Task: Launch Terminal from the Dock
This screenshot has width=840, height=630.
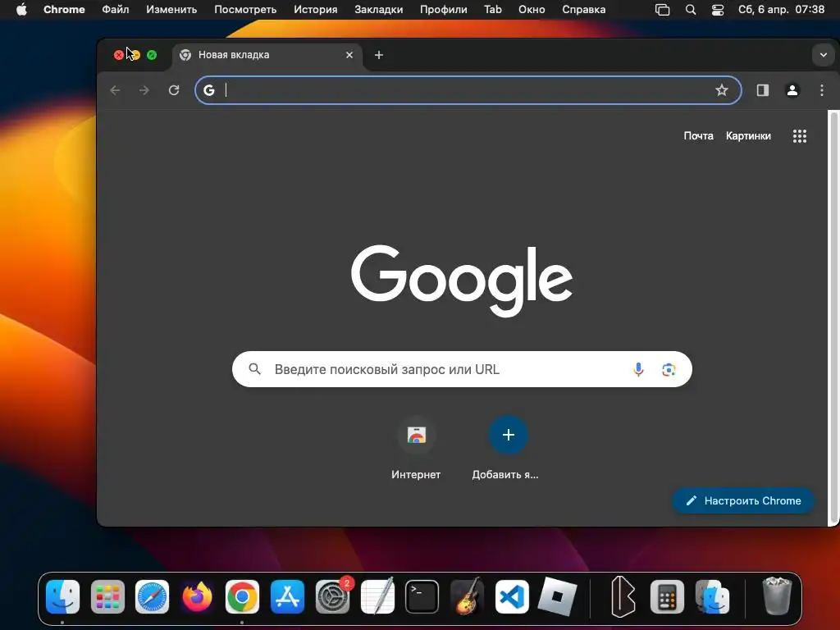Action: 422,597
